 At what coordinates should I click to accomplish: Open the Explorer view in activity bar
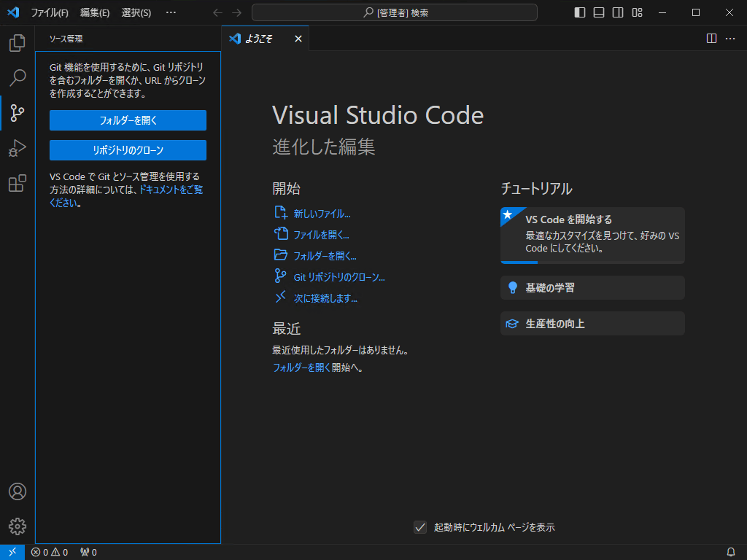[18, 43]
